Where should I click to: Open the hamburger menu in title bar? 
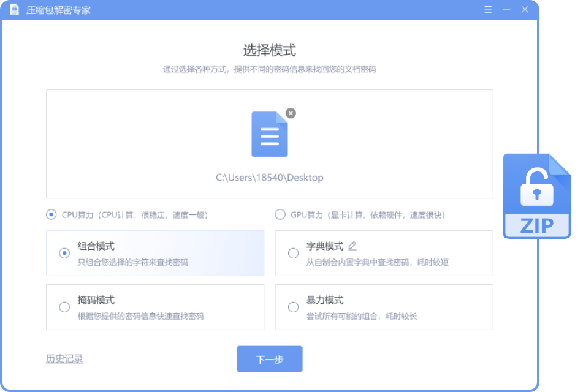coord(488,10)
